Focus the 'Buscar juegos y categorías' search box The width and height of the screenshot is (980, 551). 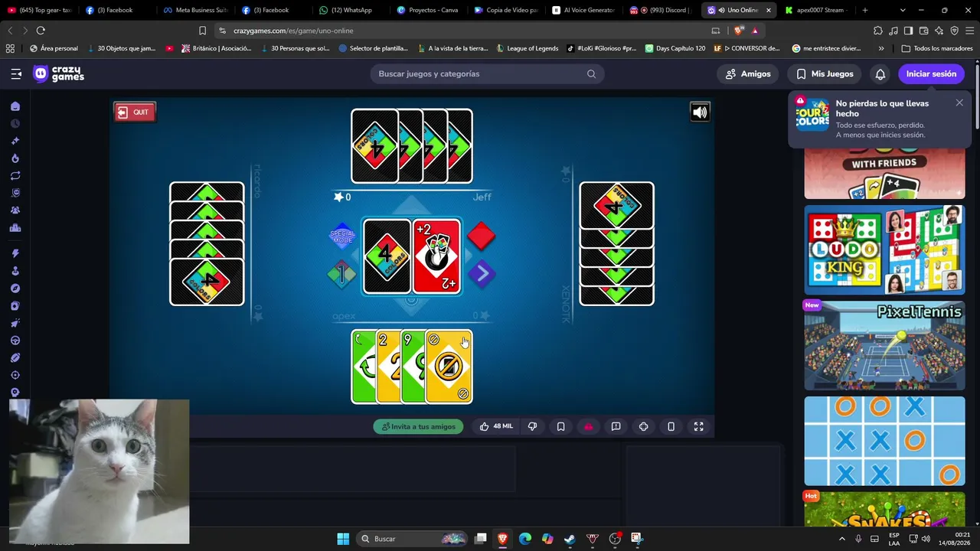click(487, 73)
